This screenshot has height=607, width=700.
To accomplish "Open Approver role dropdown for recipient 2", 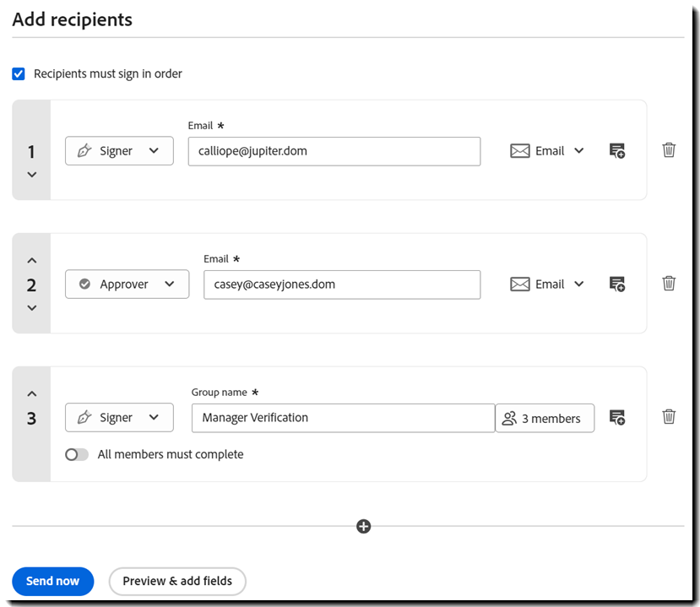I will point(127,285).
